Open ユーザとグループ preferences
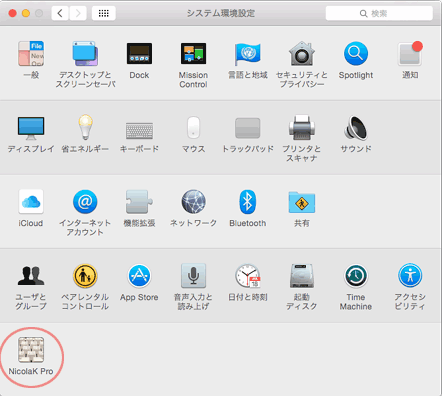 [31, 276]
